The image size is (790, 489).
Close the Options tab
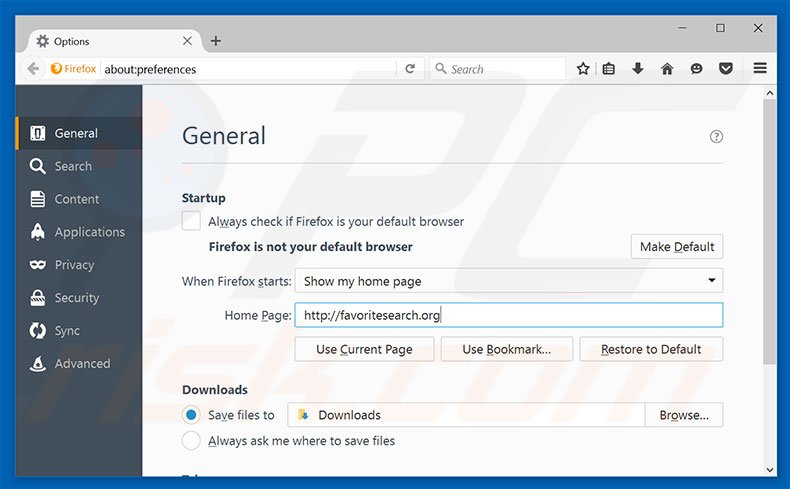click(x=187, y=41)
